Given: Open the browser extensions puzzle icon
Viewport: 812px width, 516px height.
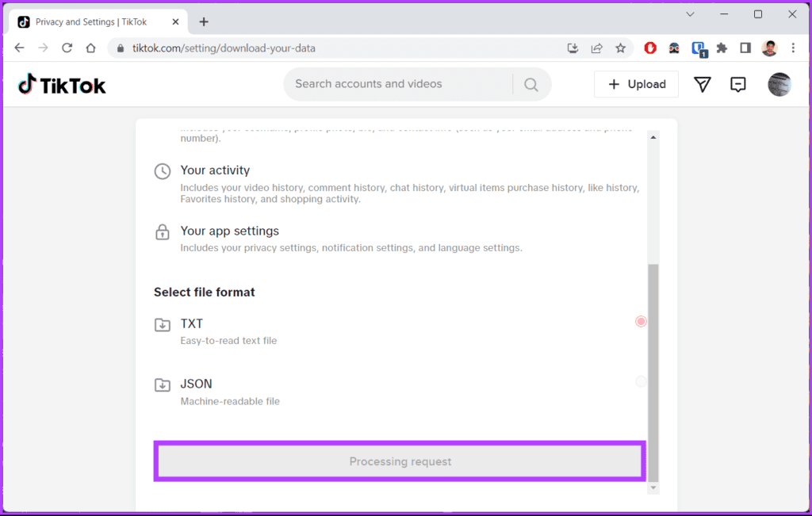Looking at the screenshot, I should (722, 48).
